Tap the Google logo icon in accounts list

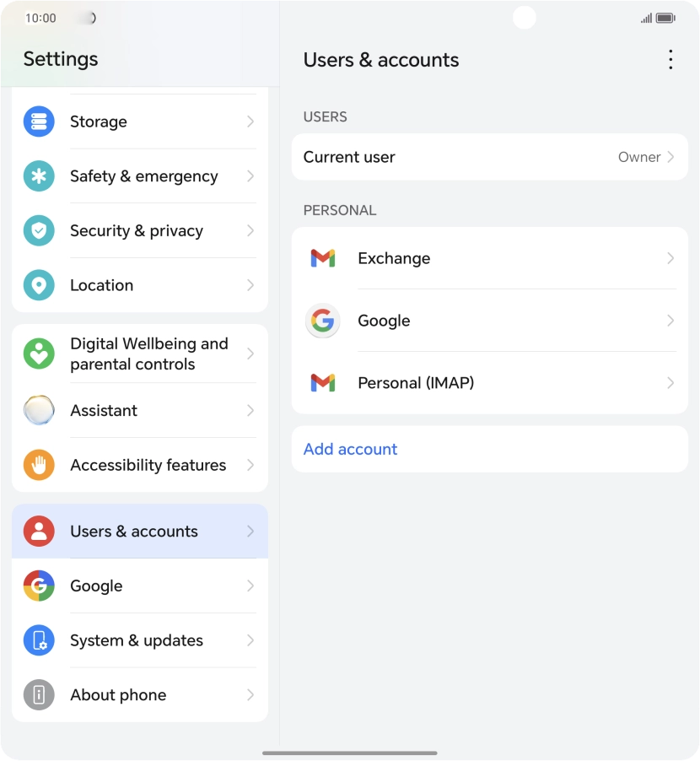pyautogui.click(x=322, y=321)
